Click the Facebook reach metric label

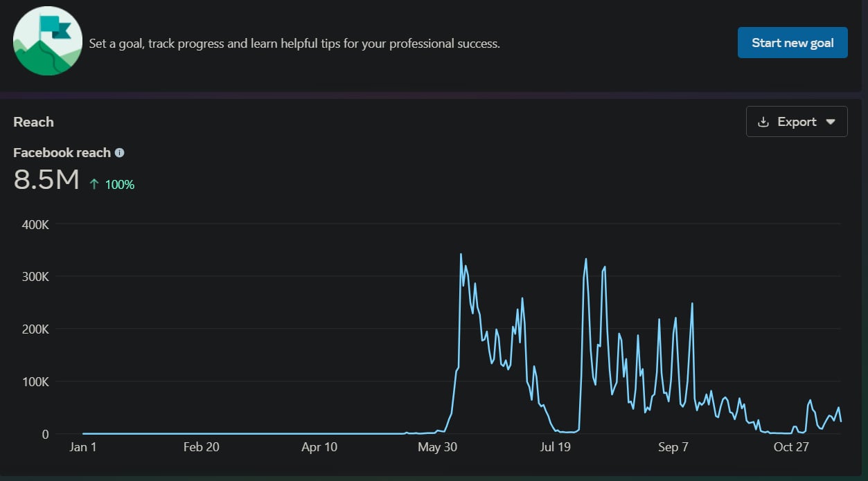coord(62,153)
